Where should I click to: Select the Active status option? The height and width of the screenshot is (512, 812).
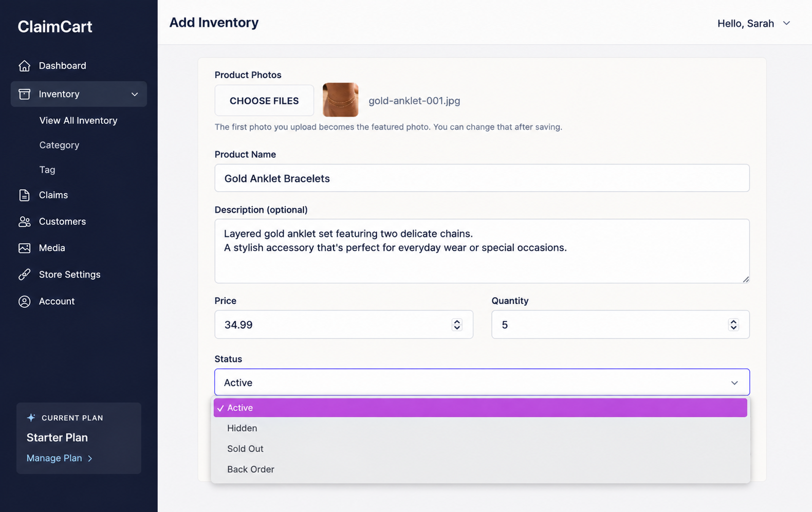[x=480, y=408]
